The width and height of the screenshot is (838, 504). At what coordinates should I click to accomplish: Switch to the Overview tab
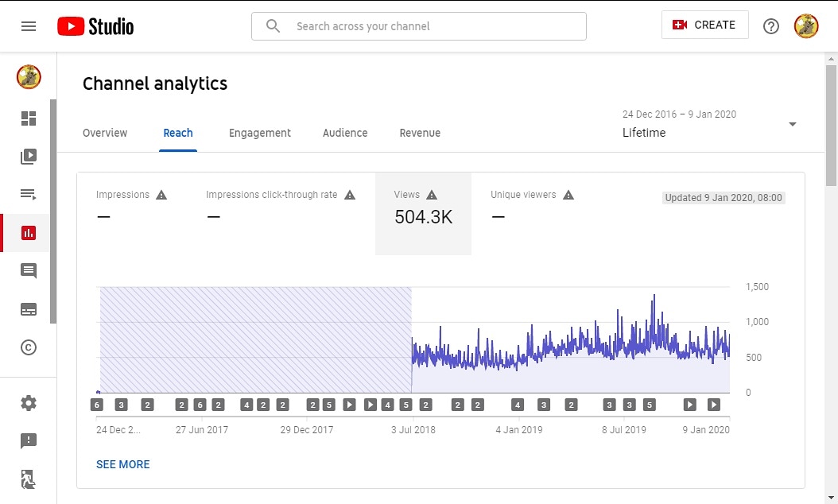105,133
